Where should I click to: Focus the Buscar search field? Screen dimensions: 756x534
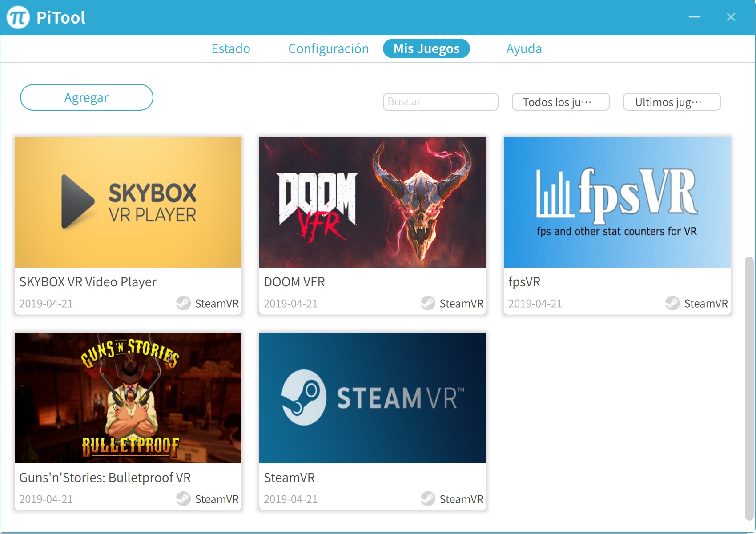(x=441, y=102)
